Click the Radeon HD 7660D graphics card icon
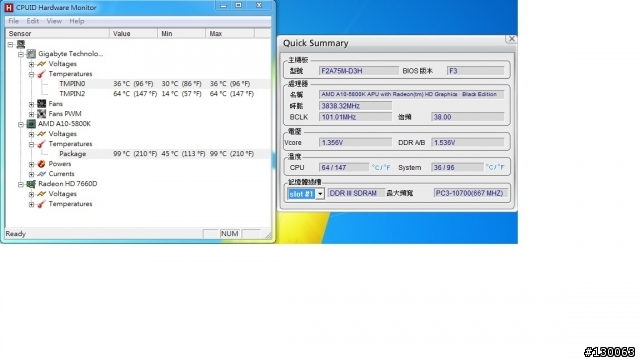This screenshot has height=360, width=640. 31,184
